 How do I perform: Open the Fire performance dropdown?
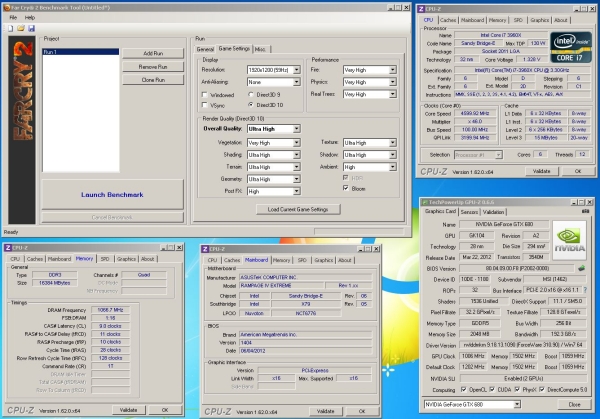click(393, 70)
